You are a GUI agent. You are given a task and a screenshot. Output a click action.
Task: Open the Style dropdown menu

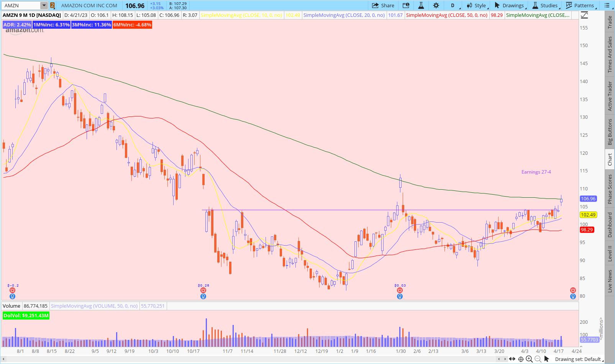(x=477, y=5)
